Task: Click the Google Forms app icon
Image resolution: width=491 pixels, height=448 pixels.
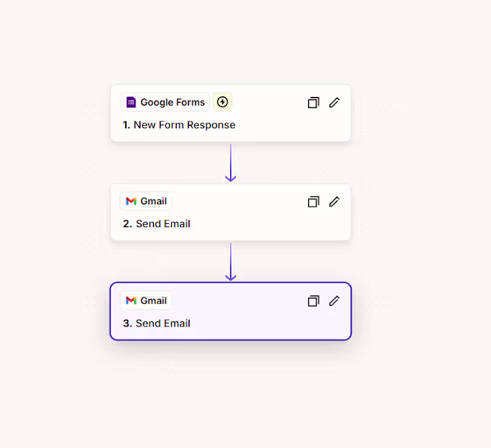Action: coord(130,102)
